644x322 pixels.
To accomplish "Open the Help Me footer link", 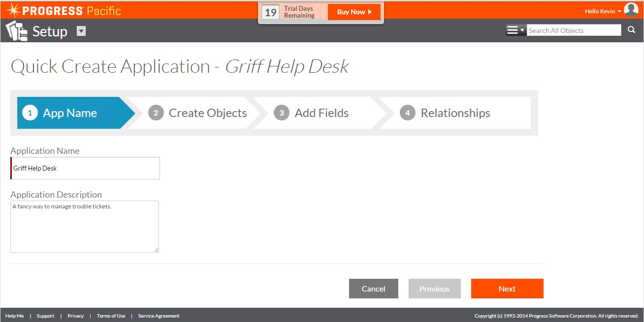I will [14, 316].
